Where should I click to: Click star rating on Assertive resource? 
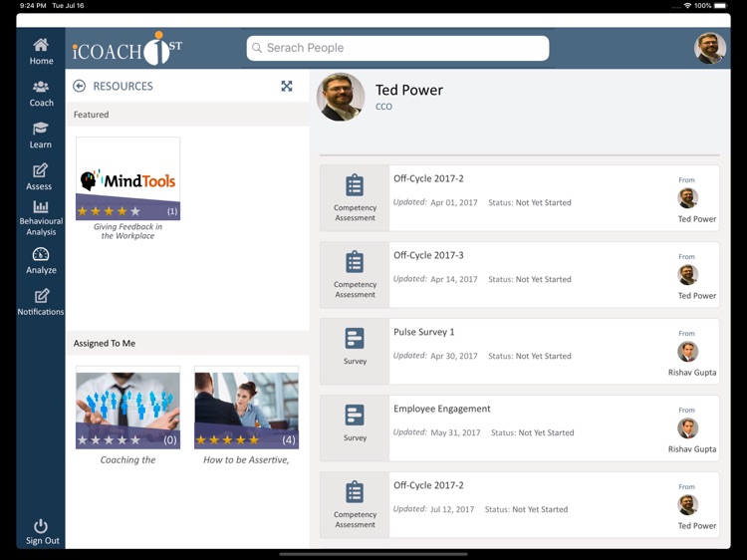point(228,439)
